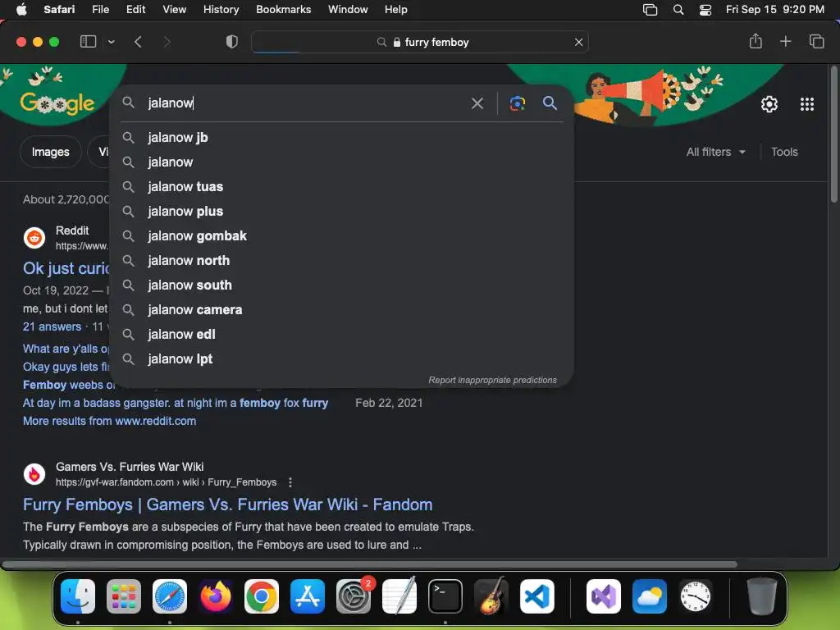
Task: Pick the 'jalanow gombak' suggestion
Action: coord(342,236)
